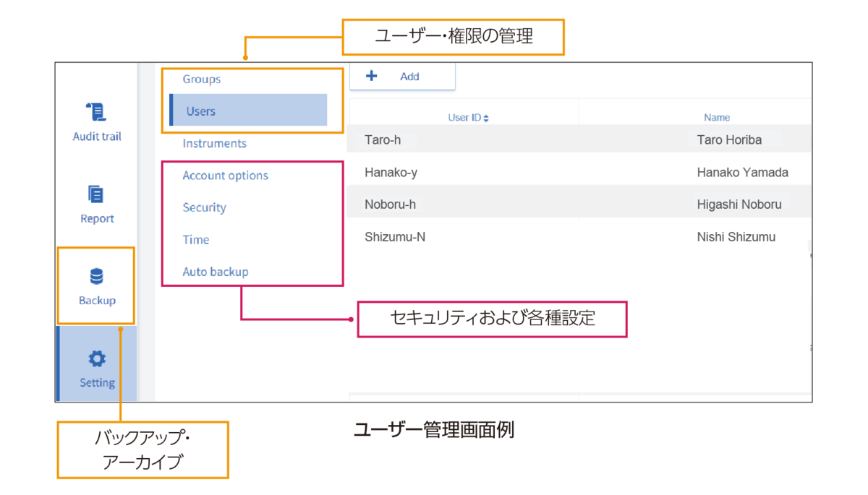Select the Time settings entry
Image resolution: width=868 pixels, height=495 pixels.
(196, 240)
